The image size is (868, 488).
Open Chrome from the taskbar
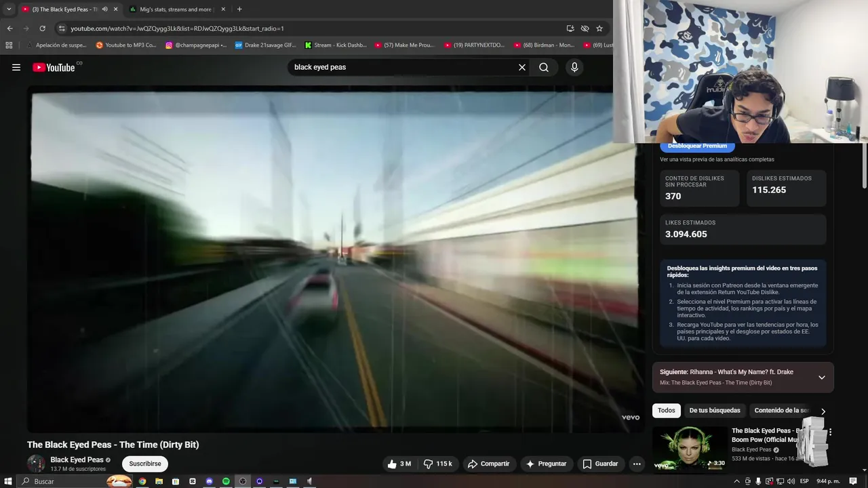pos(142,481)
